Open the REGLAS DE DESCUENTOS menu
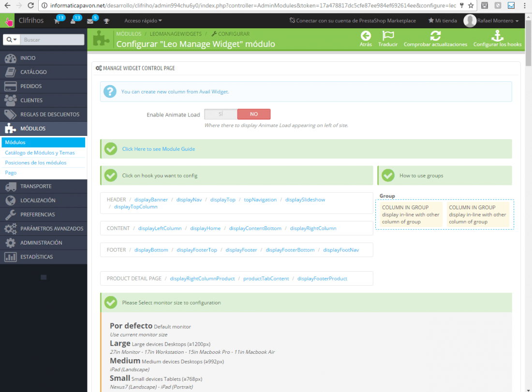The image size is (532, 392). click(x=44, y=115)
